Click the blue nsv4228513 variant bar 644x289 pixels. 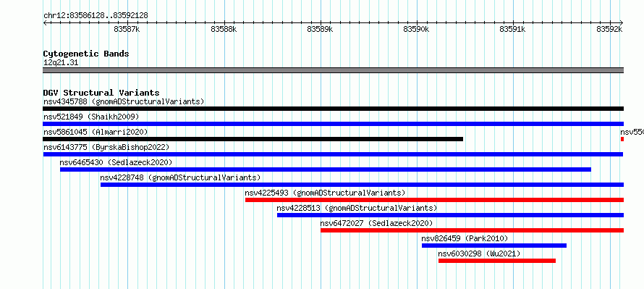pos(451,215)
